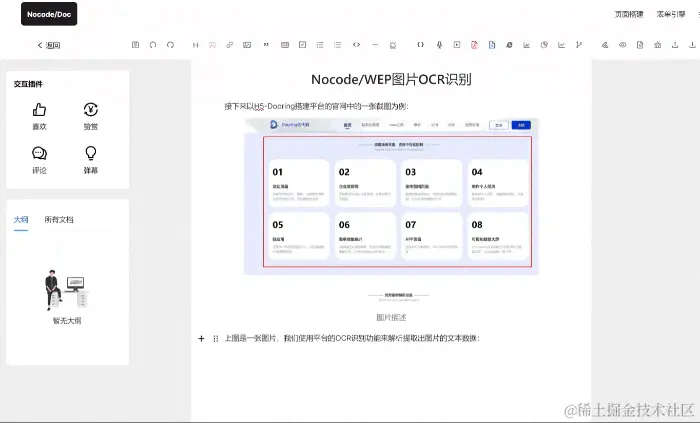Viewport: 700px width, 423px height.
Task: Click the 图片描述 caption field
Action: click(x=392, y=317)
